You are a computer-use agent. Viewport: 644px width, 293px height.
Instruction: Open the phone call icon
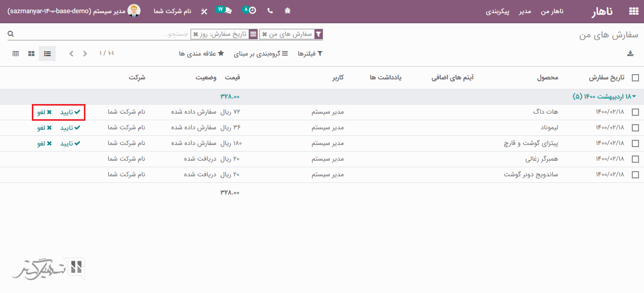269,11
